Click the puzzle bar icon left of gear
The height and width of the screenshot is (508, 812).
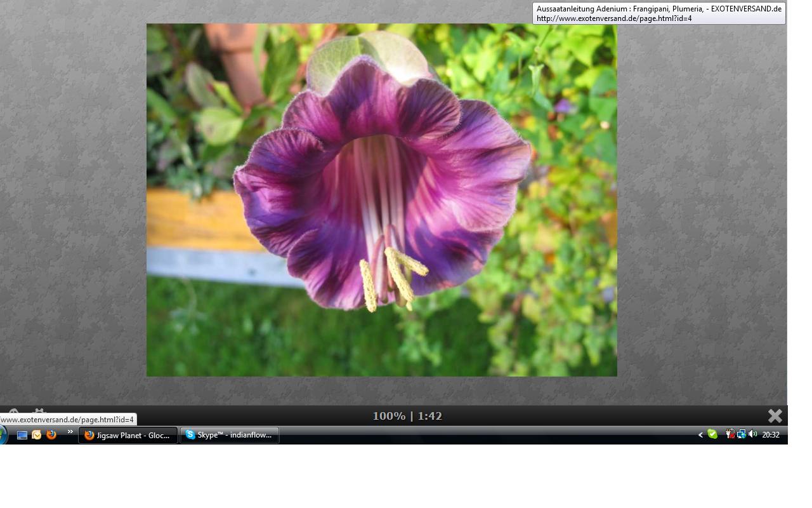point(14,413)
